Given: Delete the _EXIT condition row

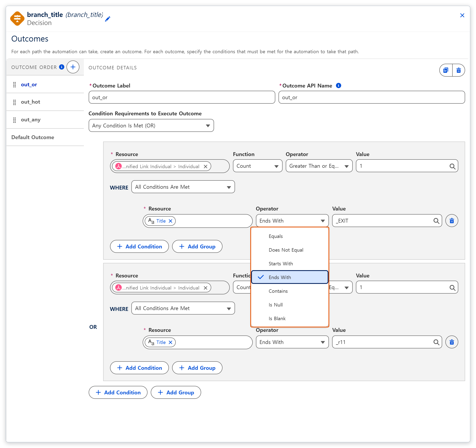Looking at the screenshot, I should click(x=452, y=221).
